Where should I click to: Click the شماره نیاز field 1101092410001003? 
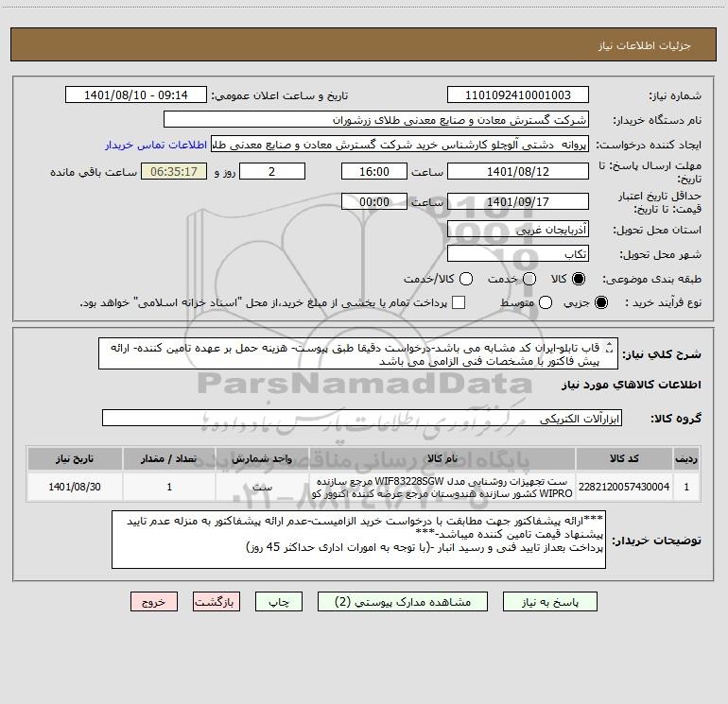click(518, 94)
